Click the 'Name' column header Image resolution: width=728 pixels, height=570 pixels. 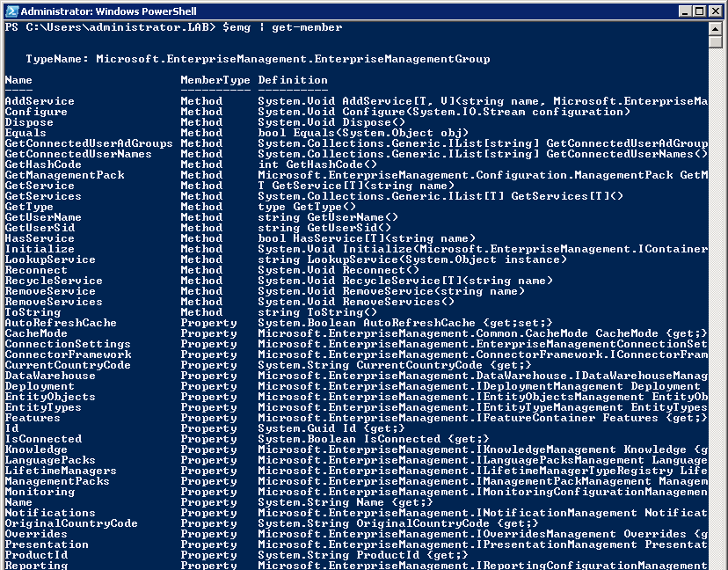tap(18, 80)
